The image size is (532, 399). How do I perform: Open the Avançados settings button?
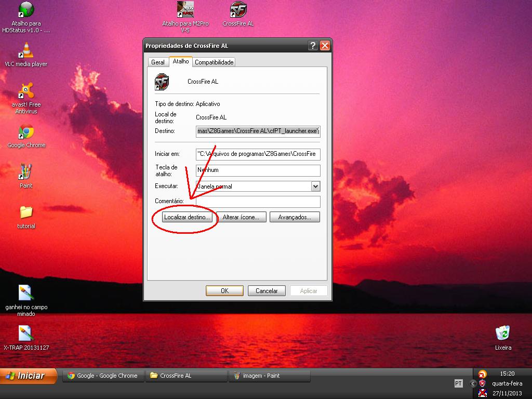(295, 217)
